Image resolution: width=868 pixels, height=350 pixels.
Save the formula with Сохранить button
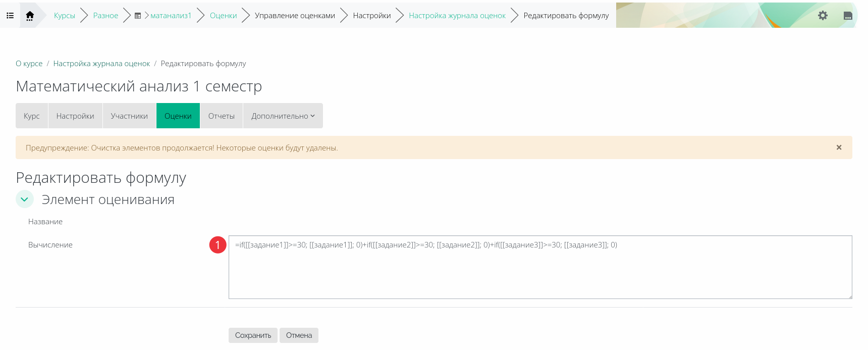[x=253, y=335]
